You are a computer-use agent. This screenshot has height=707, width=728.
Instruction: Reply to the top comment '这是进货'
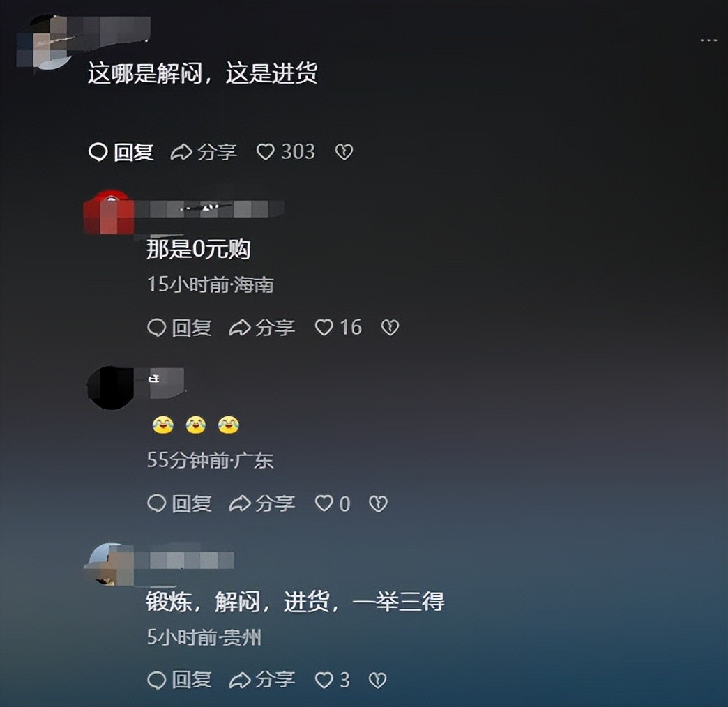point(121,152)
